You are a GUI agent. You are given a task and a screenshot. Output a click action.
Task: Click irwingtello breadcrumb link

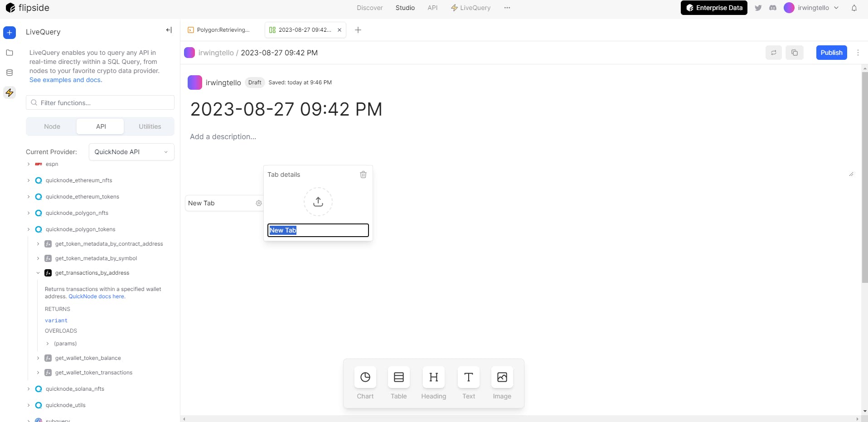pos(216,53)
